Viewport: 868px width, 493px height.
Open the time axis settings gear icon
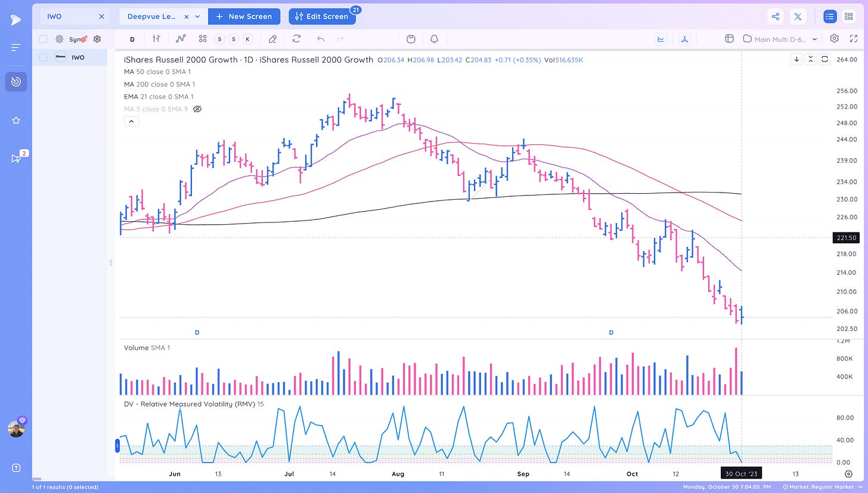(x=848, y=473)
